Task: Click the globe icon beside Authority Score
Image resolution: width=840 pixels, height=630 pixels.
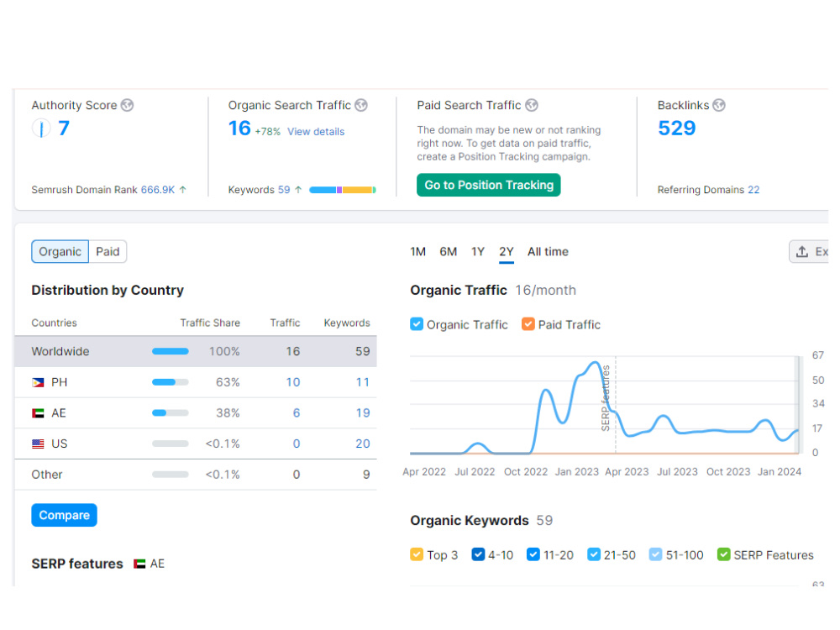Action: pyautogui.click(x=127, y=105)
